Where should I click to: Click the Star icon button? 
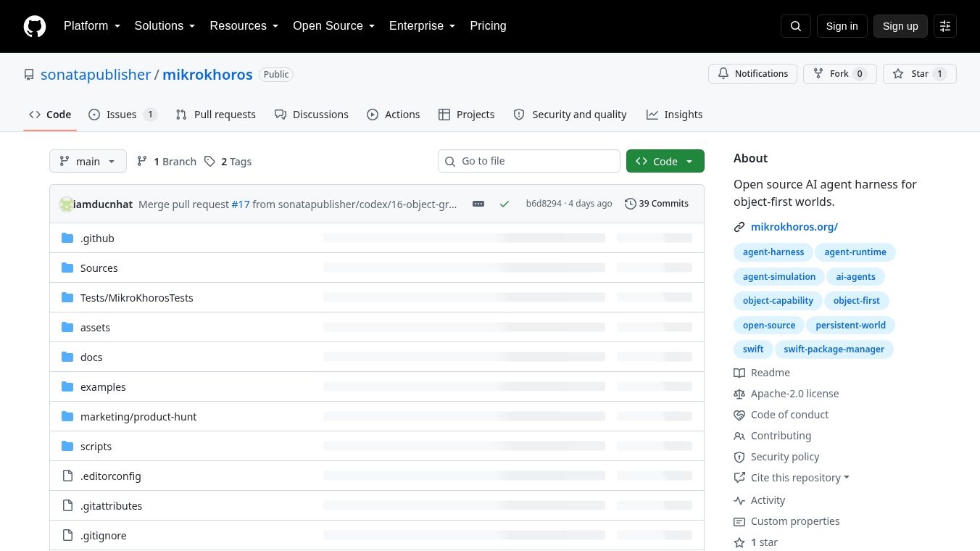pyautogui.click(x=898, y=74)
